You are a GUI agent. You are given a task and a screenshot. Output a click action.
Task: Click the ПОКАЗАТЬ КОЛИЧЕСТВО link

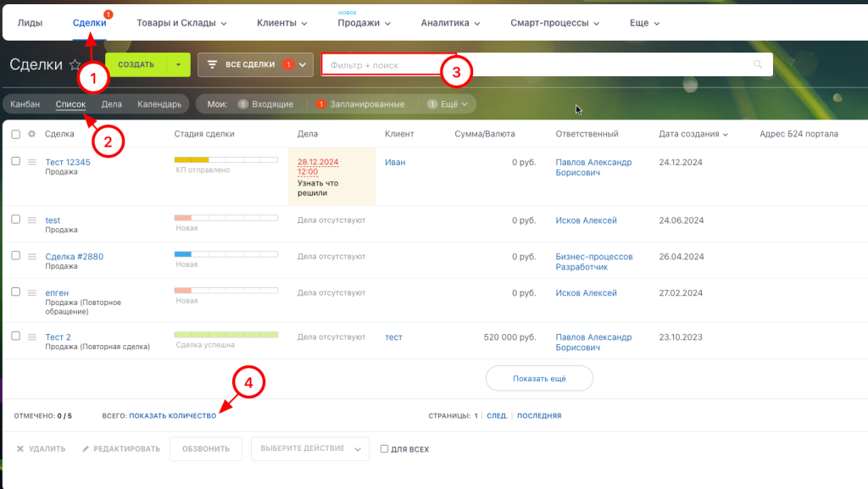point(172,416)
